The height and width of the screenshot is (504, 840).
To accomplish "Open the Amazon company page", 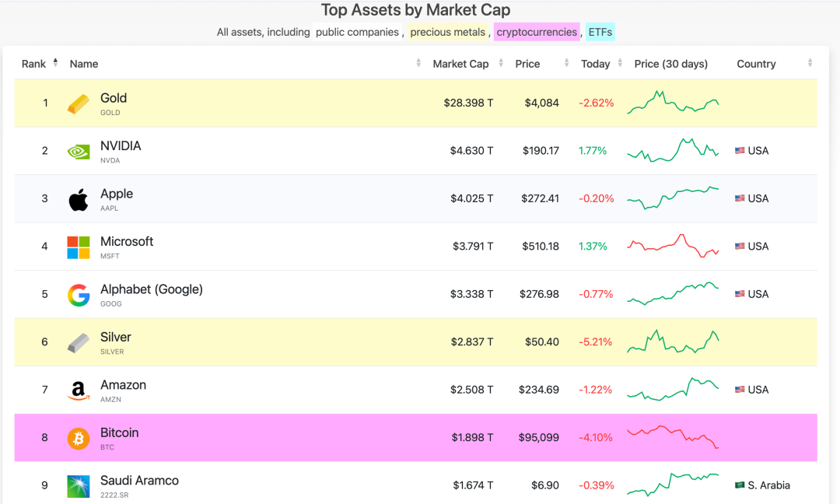I will tap(123, 384).
